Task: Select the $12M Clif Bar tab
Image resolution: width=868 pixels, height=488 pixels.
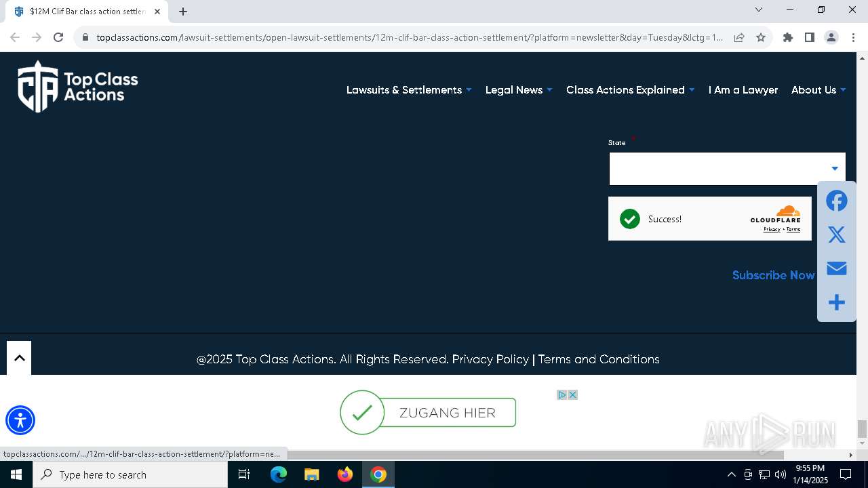Action: tap(87, 12)
